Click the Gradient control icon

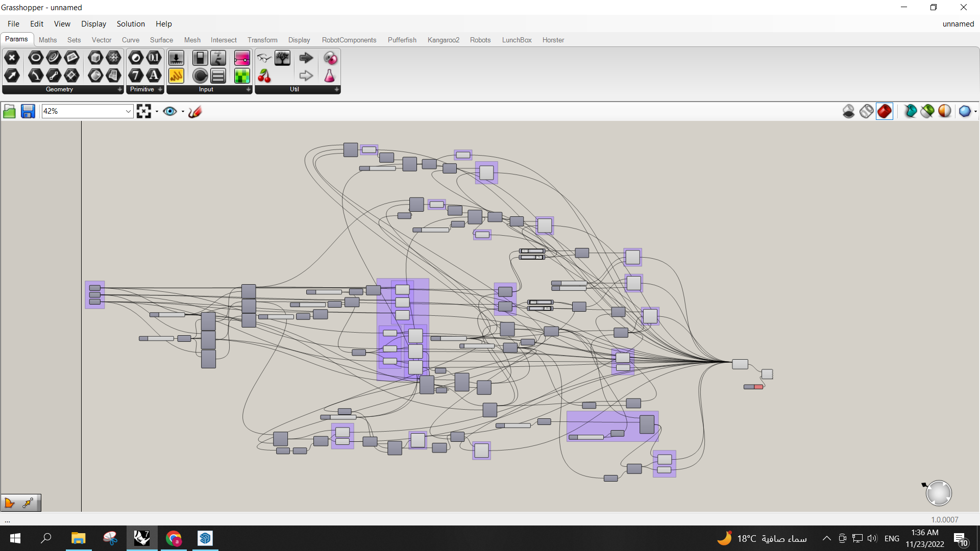point(242,58)
